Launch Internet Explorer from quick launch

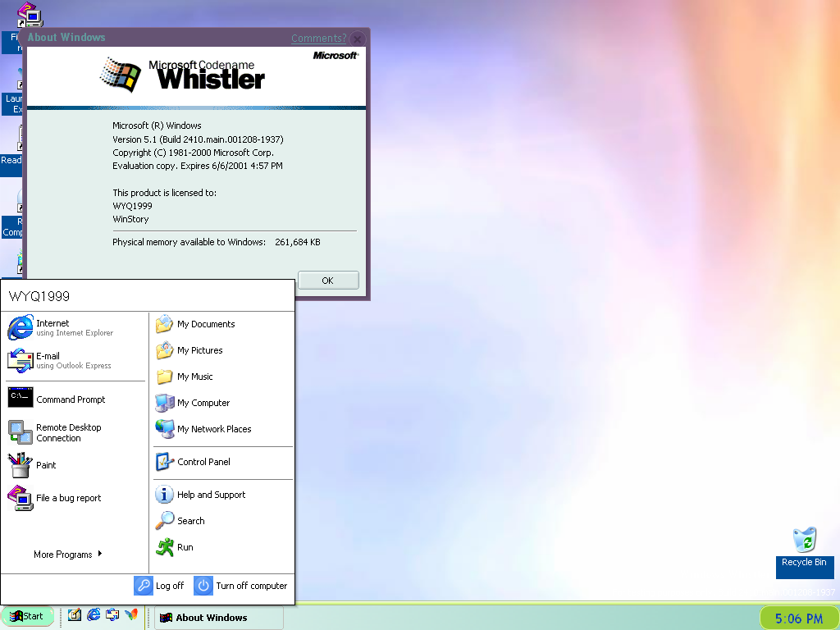pyautogui.click(x=94, y=615)
